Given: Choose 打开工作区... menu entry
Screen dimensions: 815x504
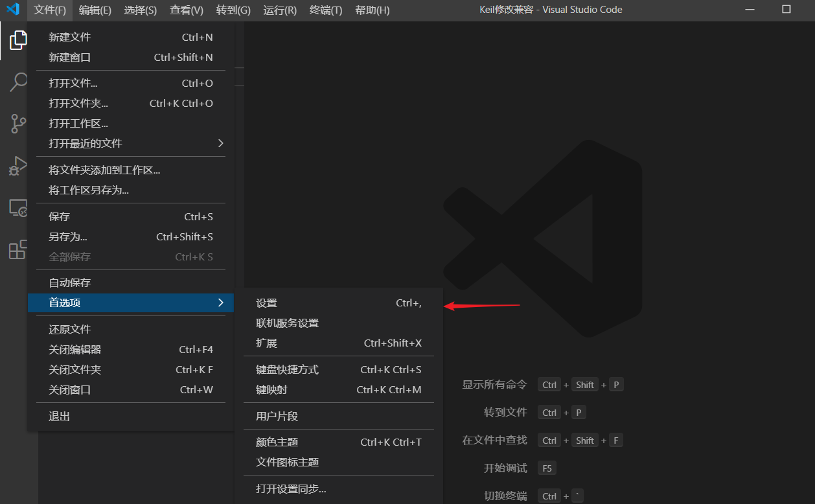Looking at the screenshot, I should click(x=131, y=124).
